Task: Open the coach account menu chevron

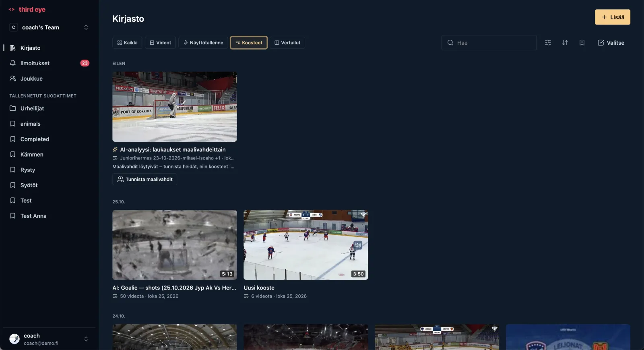Action: point(86,339)
